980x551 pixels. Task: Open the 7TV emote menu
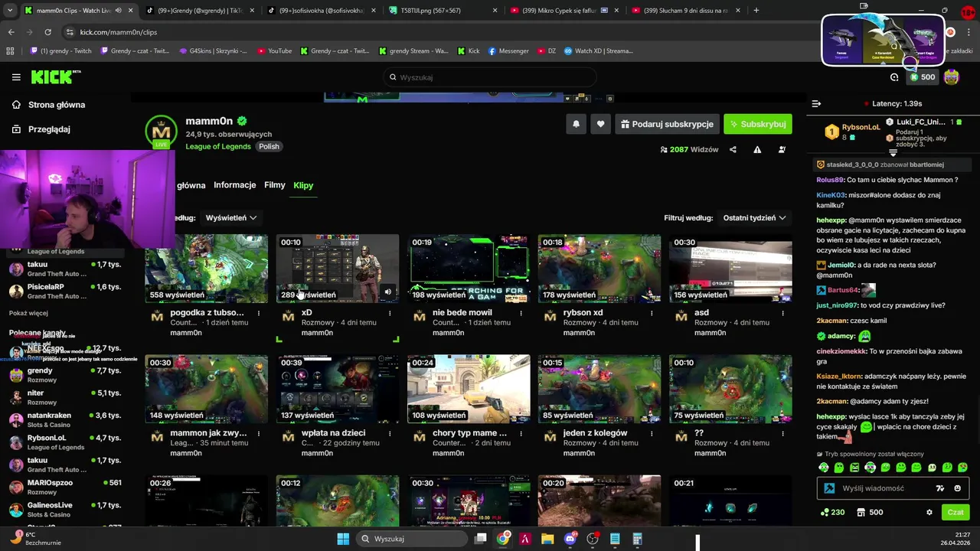click(x=940, y=488)
